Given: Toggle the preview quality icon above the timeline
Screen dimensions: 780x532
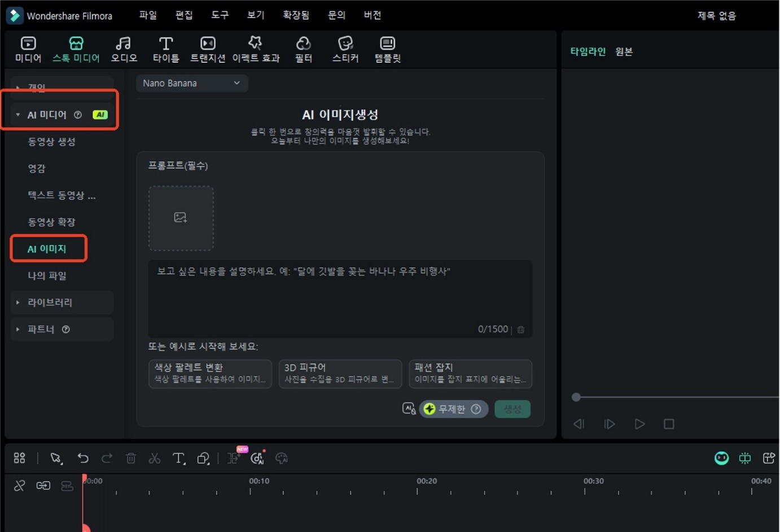Looking at the screenshot, I should (721, 458).
